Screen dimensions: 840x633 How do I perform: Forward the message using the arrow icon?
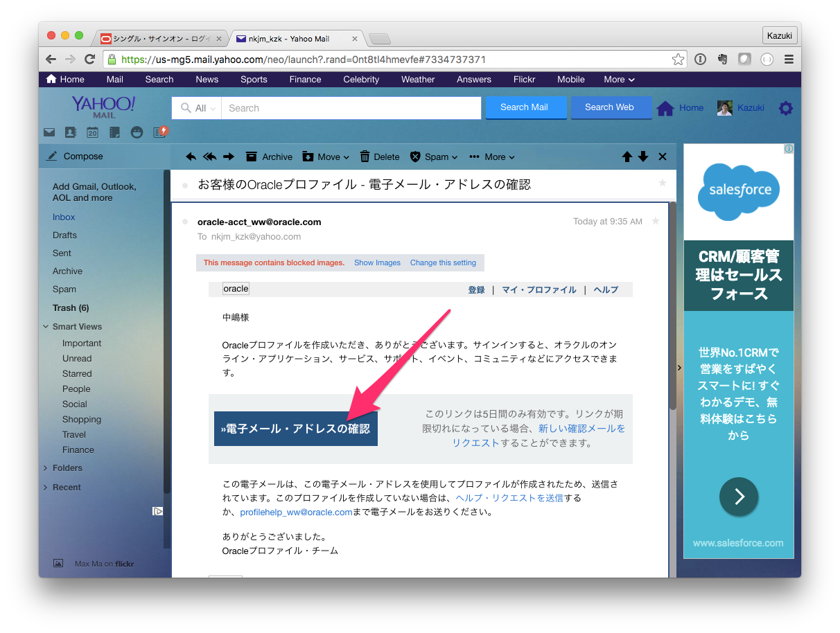pos(229,157)
